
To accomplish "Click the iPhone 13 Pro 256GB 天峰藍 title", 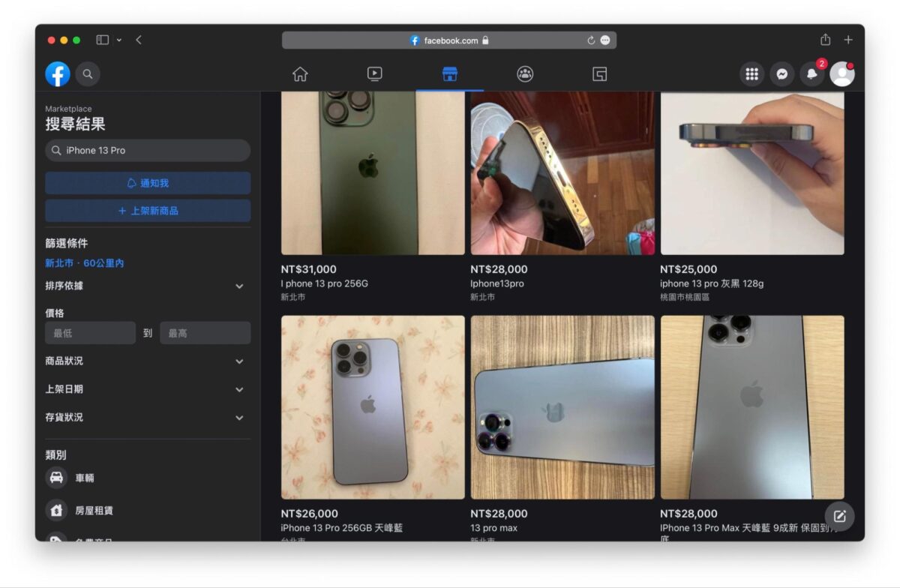I will (342, 528).
